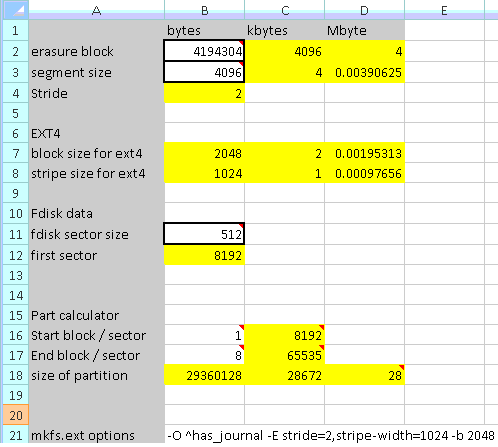The width and height of the screenshot is (498, 447).
Task: Click the 'EXT4' heading cell
Action: pyautogui.click(x=96, y=133)
